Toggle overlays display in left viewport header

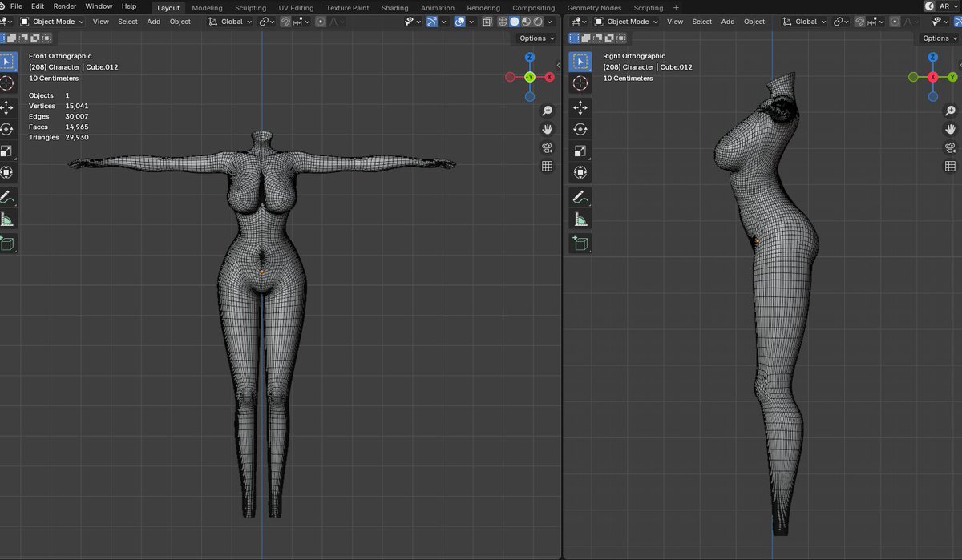pos(460,22)
